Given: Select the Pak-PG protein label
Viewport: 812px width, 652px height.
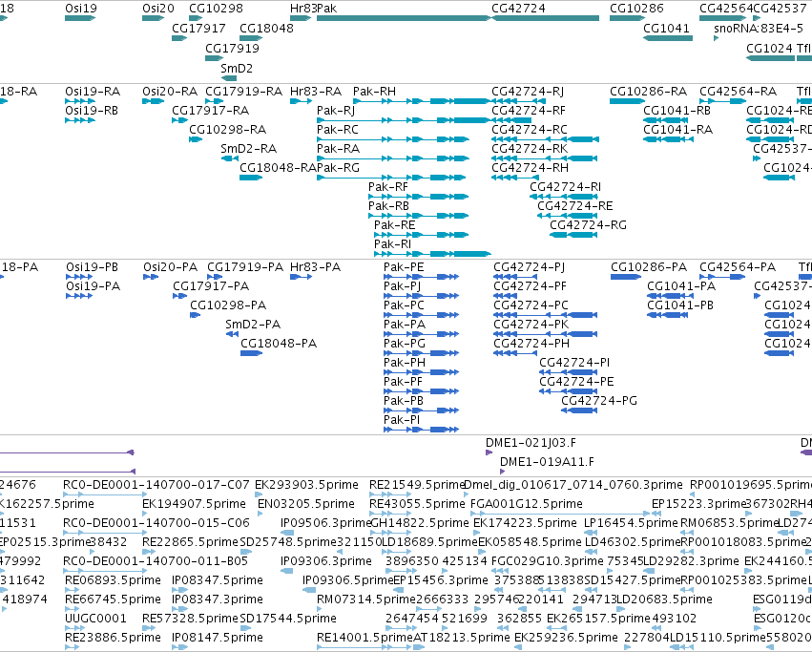Looking at the screenshot, I should 405,344.
